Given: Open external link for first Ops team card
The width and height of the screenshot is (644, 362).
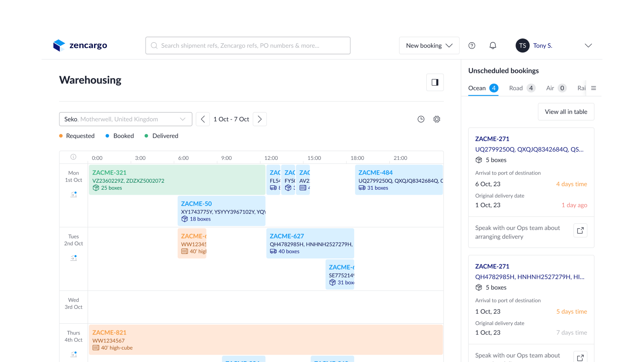Looking at the screenshot, I should click(580, 231).
